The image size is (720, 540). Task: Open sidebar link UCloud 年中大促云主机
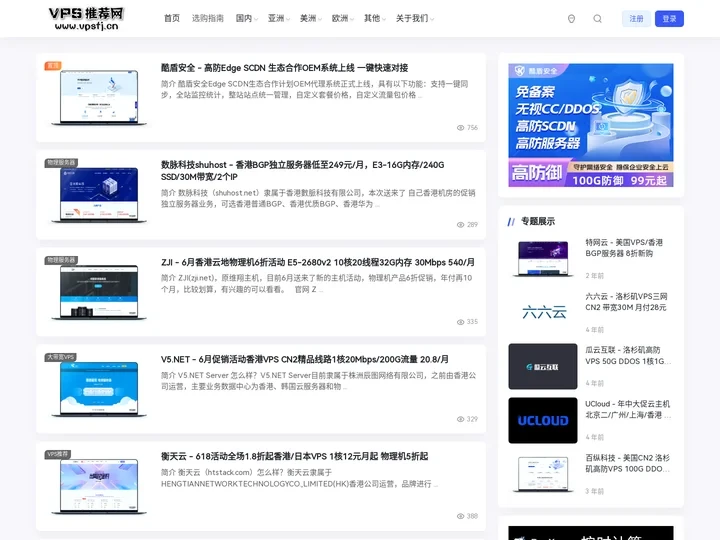(x=628, y=409)
